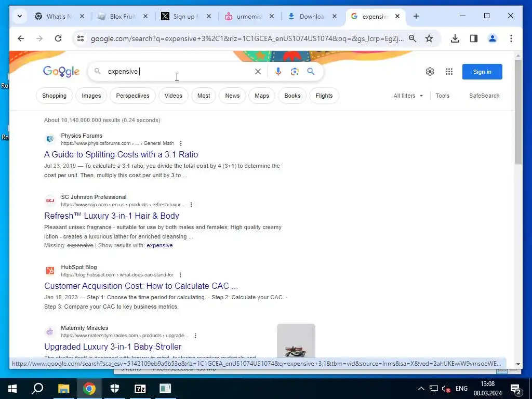Clear the search query text
Screen dimensions: 532x399
coord(258,72)
